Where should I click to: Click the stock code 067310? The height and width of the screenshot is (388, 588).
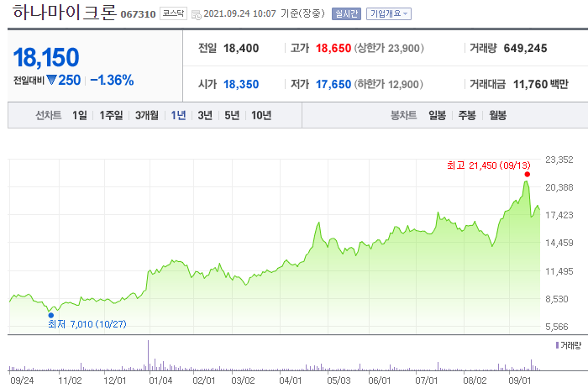(x=138, y=14)
